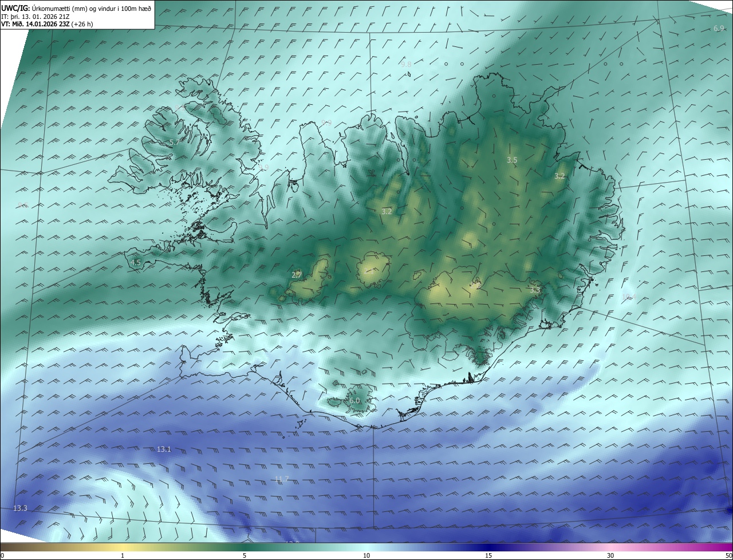Image resolution: width=733 pixels, height=560 pixels.
Task: Click the 'IT: þri. 13. 01. 2026 21Z' line
Action: (x=36, y=16)
